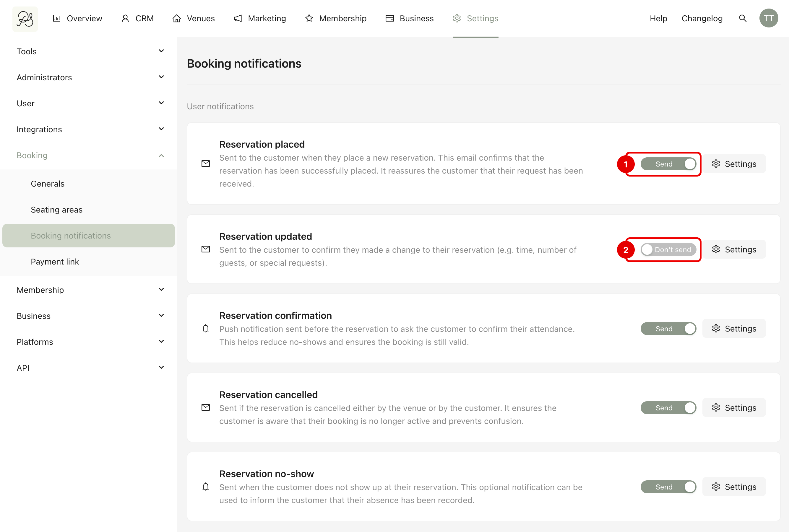Open the Payment link sidebar item

[x=55, y=262]
